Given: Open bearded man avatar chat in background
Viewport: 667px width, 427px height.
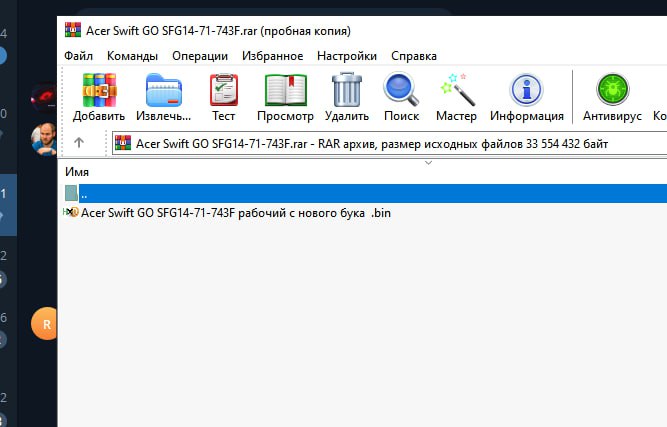Looking at the screenshot, I should click(44, 139).
